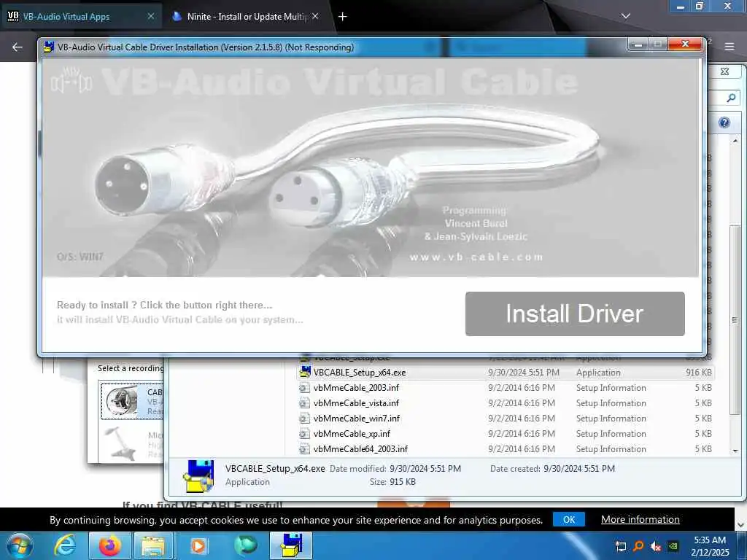Click 9/30/2024 5:51 PM date in file list row

click(524, 373)
